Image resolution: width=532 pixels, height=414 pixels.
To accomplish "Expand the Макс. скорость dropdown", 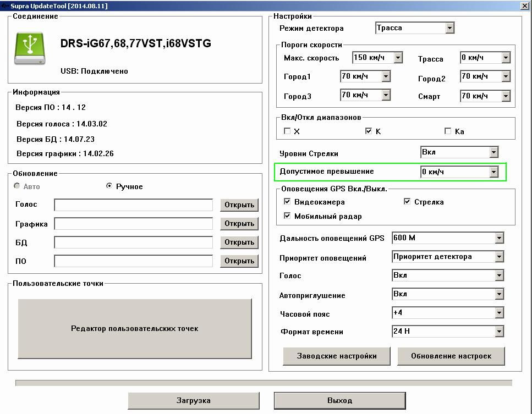I will [398, 58].
